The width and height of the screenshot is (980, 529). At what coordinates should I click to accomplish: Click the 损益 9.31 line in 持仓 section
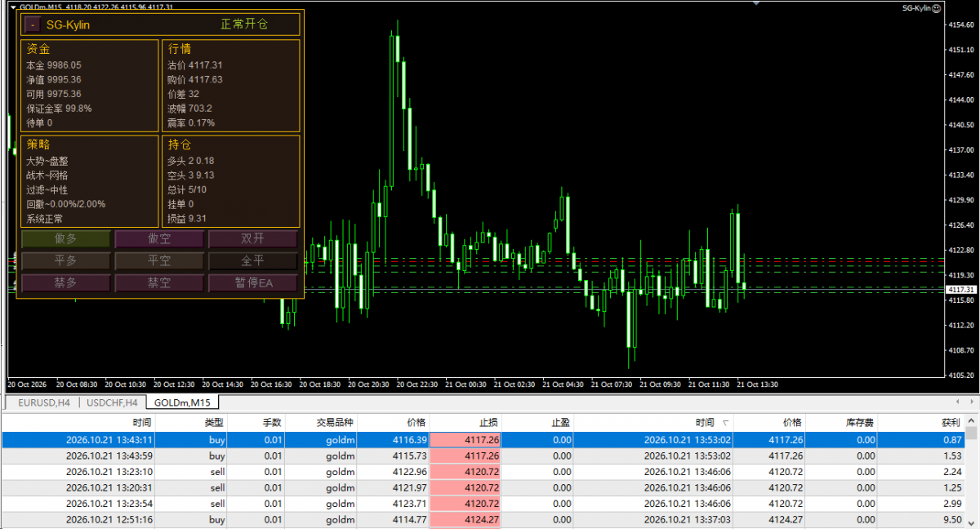(187, 219)
